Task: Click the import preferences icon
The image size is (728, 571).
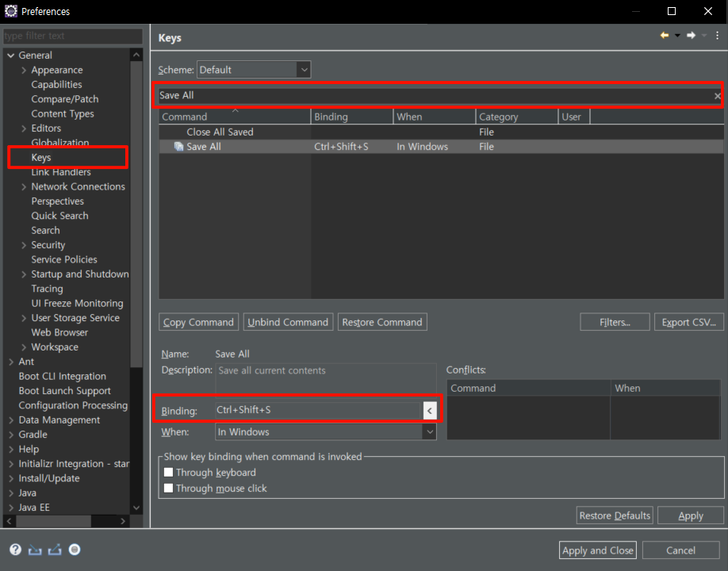Action: click(35, 550)
